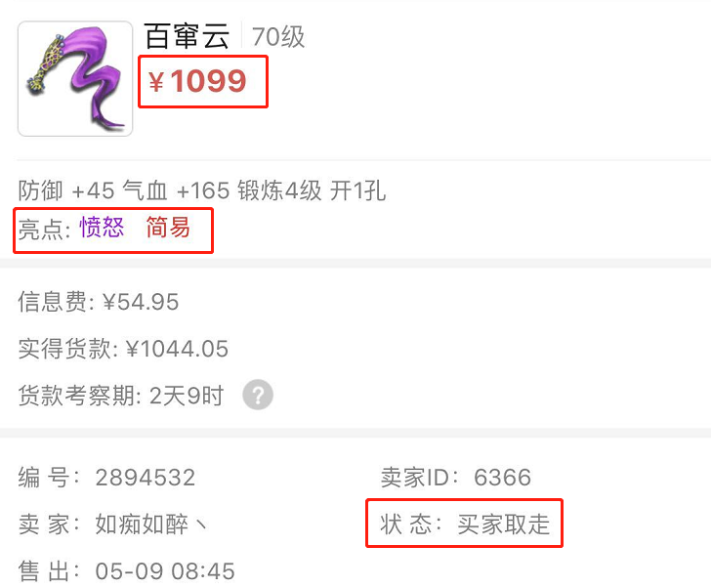Click the status text 买家取走

(503, 525)
